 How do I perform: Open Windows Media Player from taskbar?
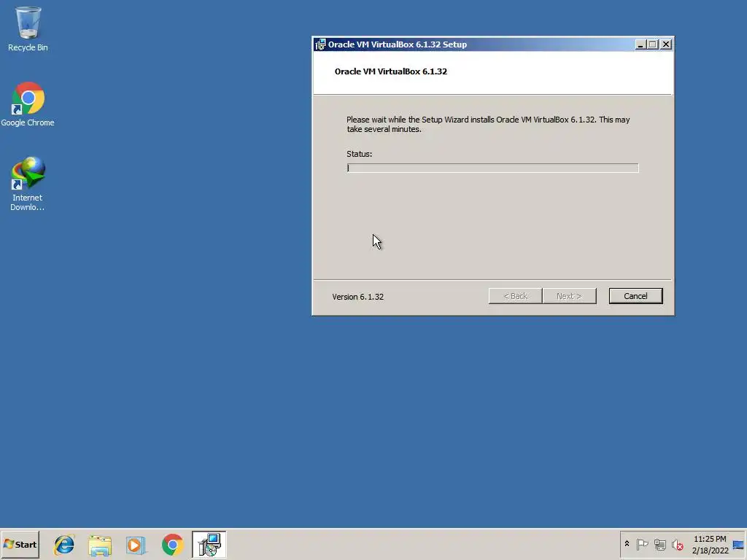136,545
